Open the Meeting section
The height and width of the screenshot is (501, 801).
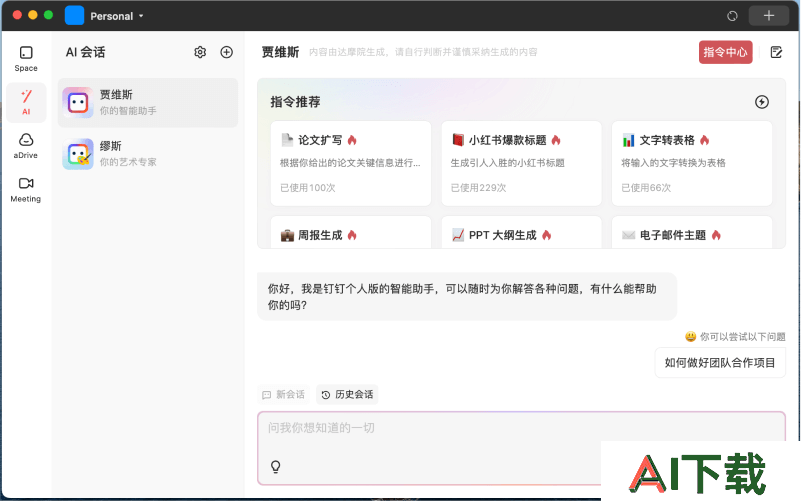tap(26, 188)
